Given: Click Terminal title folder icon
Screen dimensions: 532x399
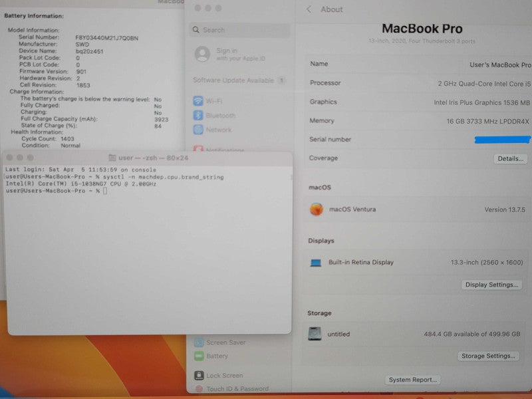Looking at the screenshot, I should 112,158.
